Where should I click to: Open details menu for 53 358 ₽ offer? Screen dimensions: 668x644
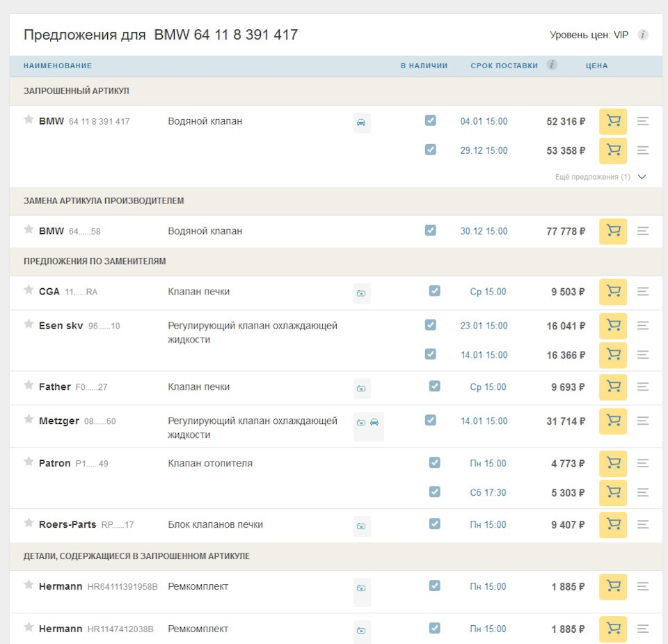coord(643,150)
